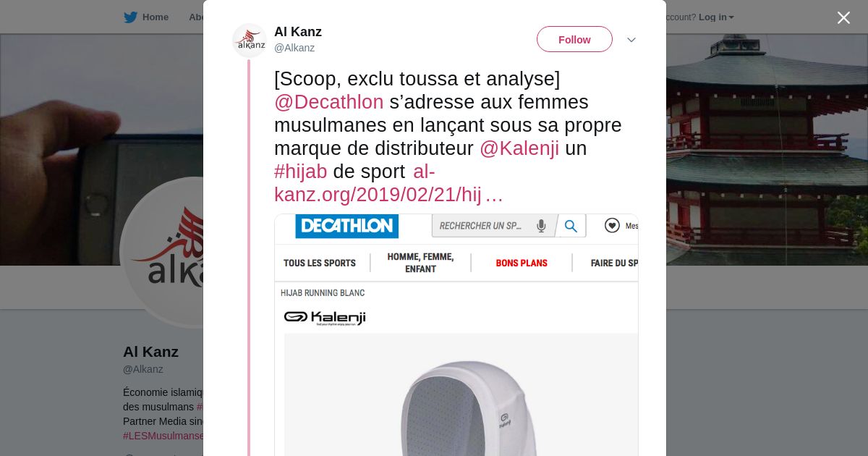
Task: Open Al Kanz avatar in tweet header
Action: [250, 40]
